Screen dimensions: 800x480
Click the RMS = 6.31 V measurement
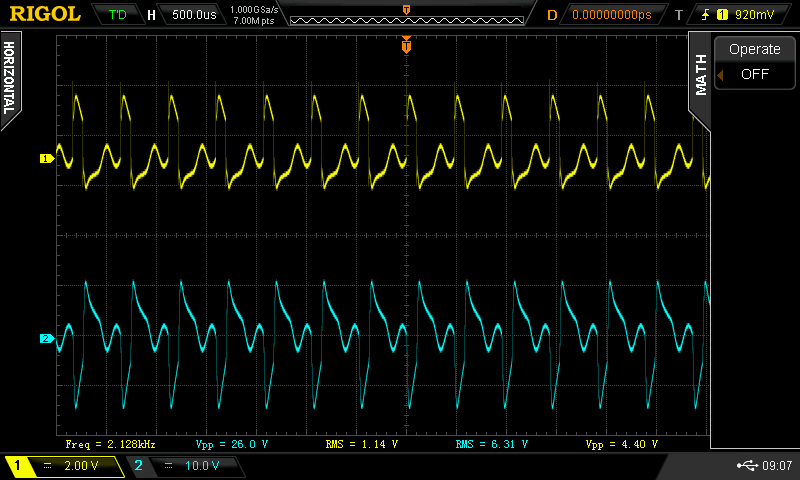click(492, 444)
